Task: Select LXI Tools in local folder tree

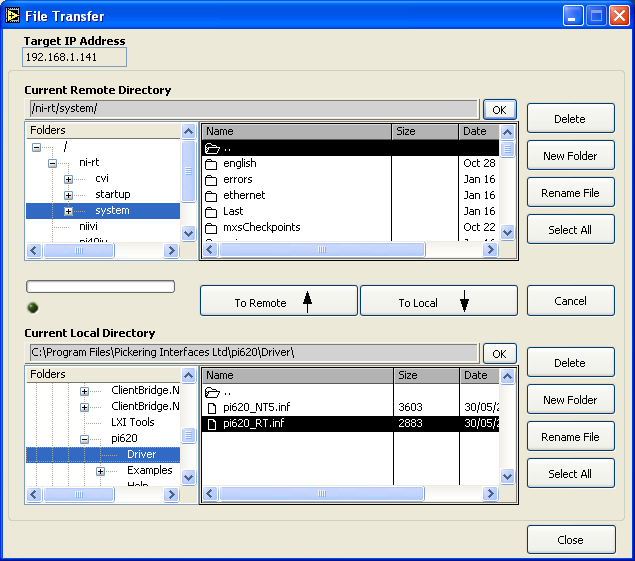Action: pos(132,423)
